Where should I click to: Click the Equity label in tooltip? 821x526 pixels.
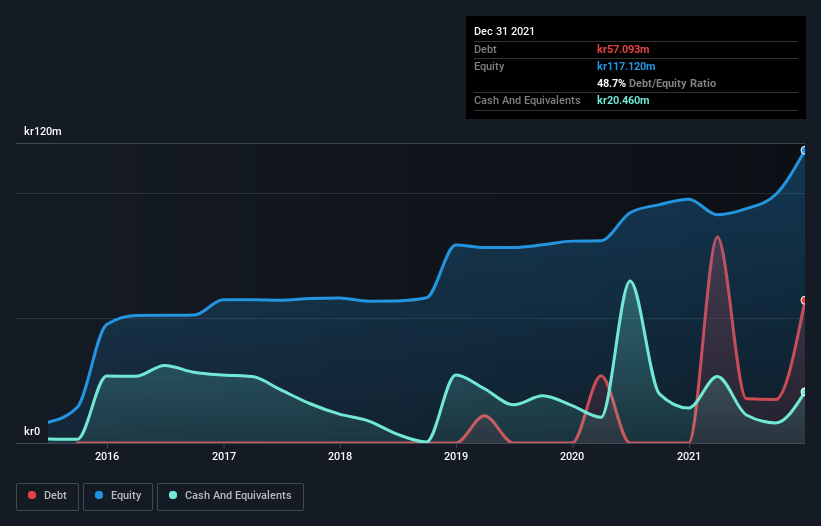489,66
